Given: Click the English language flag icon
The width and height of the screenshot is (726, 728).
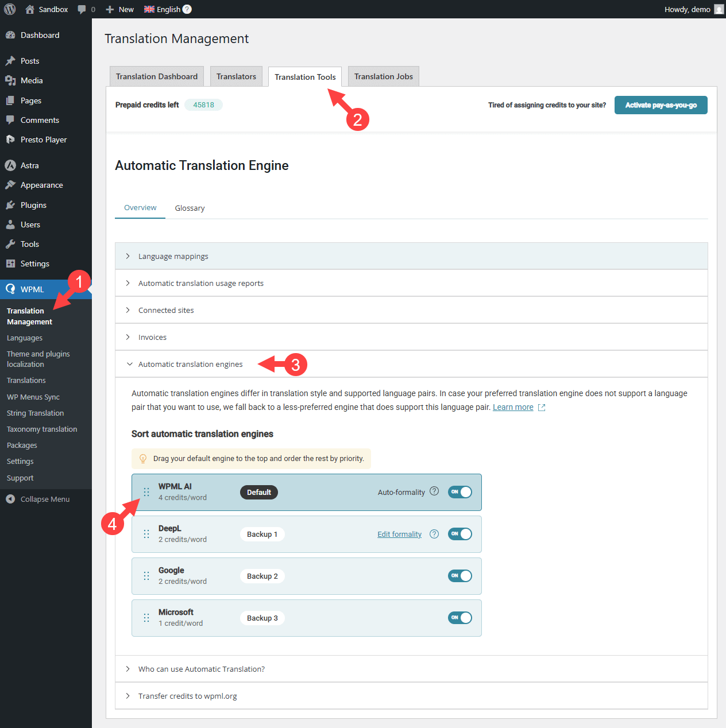Looking at the screenshot, I should pos(149,9).
